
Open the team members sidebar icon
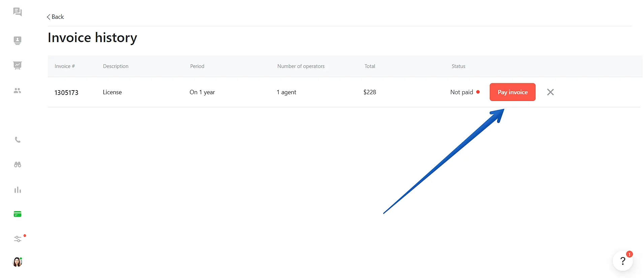pyautogui.click(x=18, y=91)
